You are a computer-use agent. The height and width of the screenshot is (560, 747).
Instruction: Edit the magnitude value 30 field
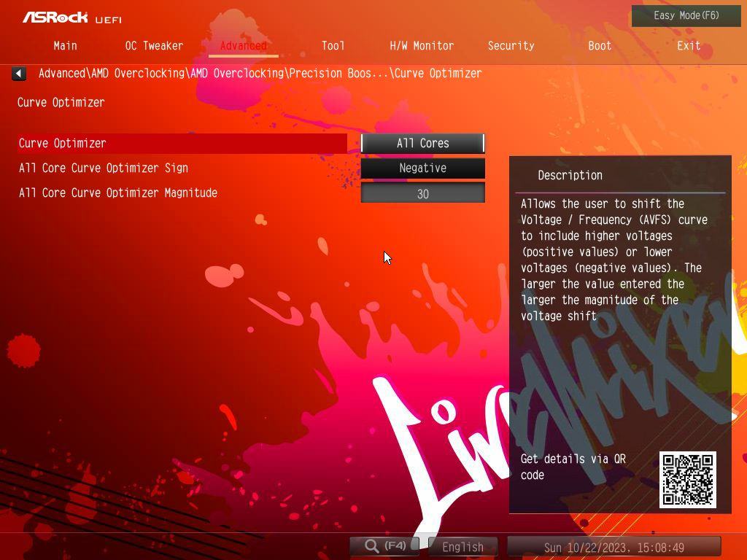point(422,193)
